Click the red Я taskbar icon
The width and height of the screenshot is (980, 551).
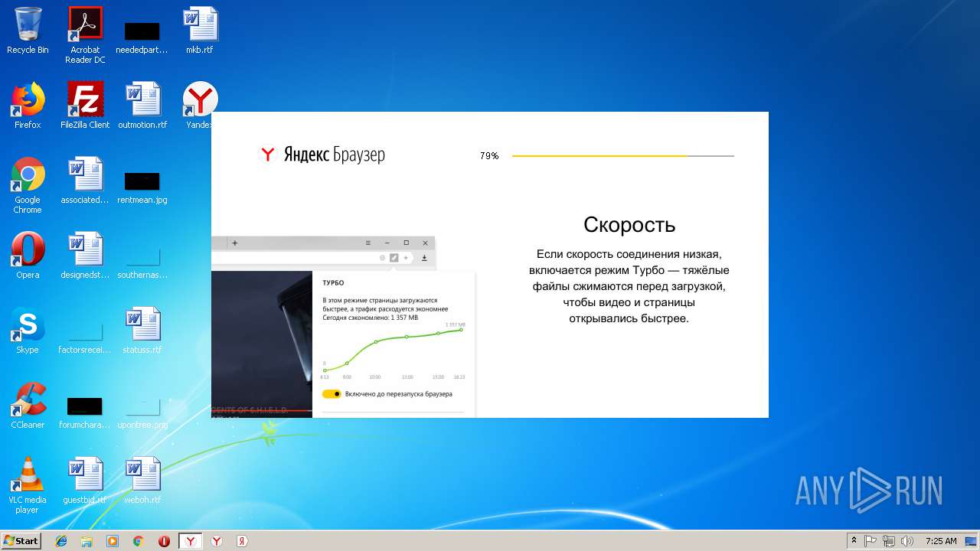(x=242, y=541)
